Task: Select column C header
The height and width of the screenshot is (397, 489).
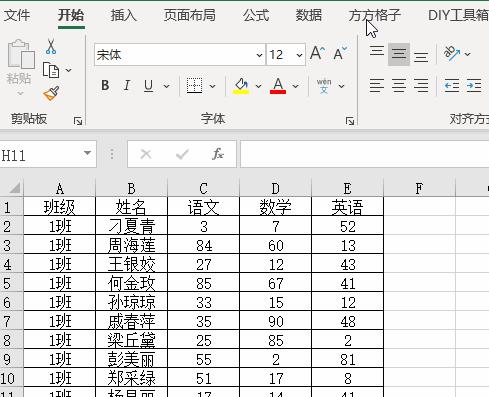Action: 203,189
